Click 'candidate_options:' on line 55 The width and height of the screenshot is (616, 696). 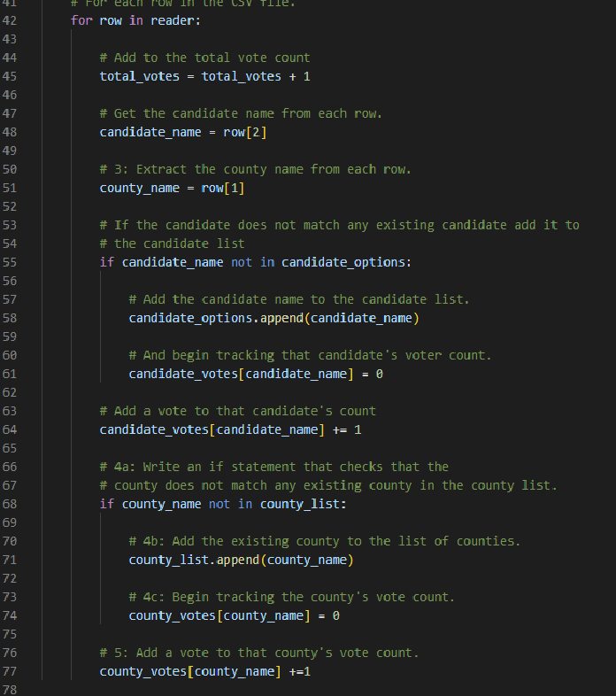click(x=347, y=262)
